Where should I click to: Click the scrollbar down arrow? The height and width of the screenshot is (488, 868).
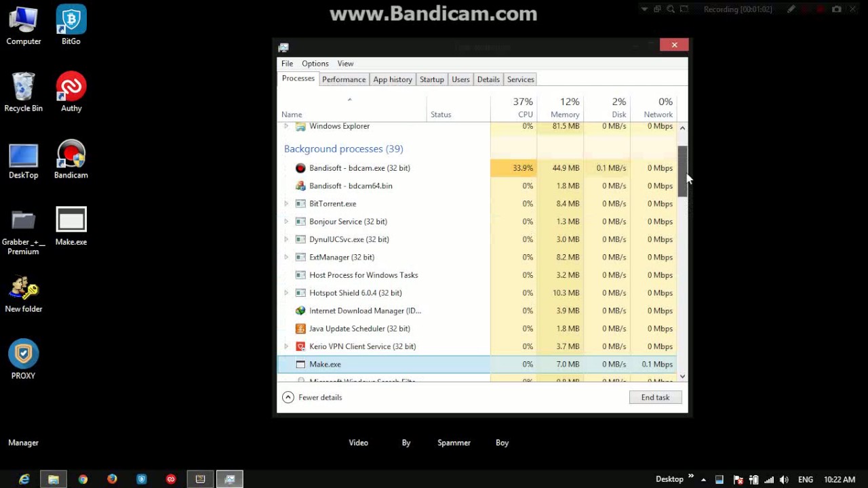(x=682, y=376)
